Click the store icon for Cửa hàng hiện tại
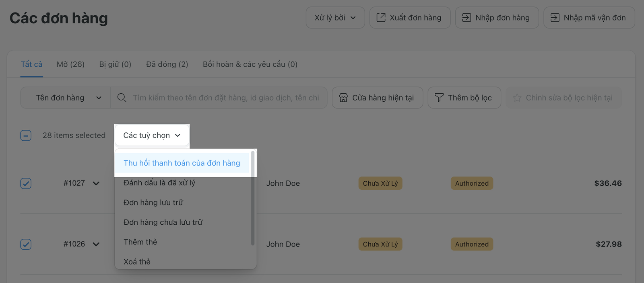This screenshot has height=283, width=644. pos(343,98)
